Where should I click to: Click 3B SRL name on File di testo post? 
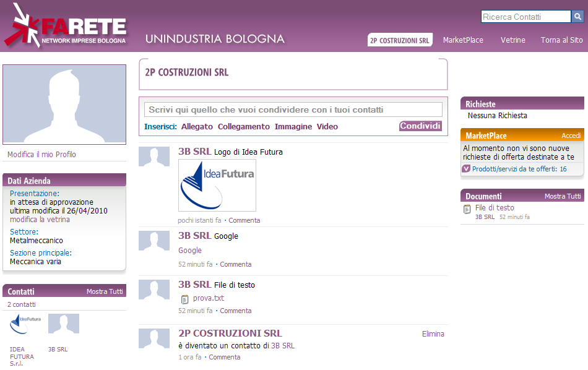(194, 285)
